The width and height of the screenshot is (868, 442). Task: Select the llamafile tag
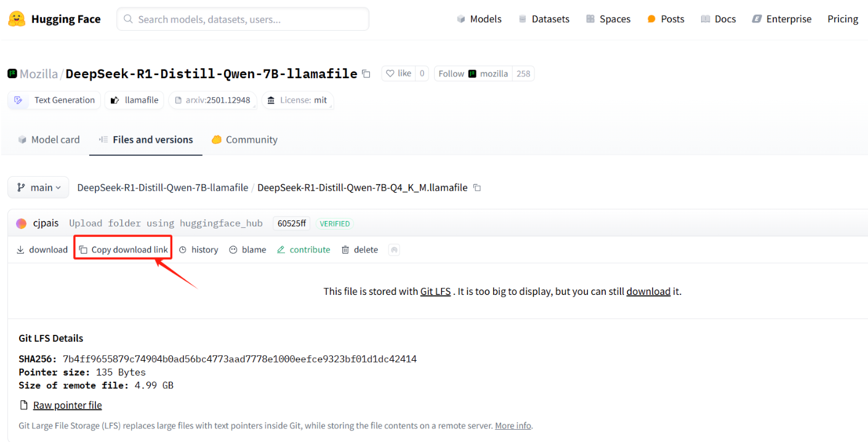(134, 100)
